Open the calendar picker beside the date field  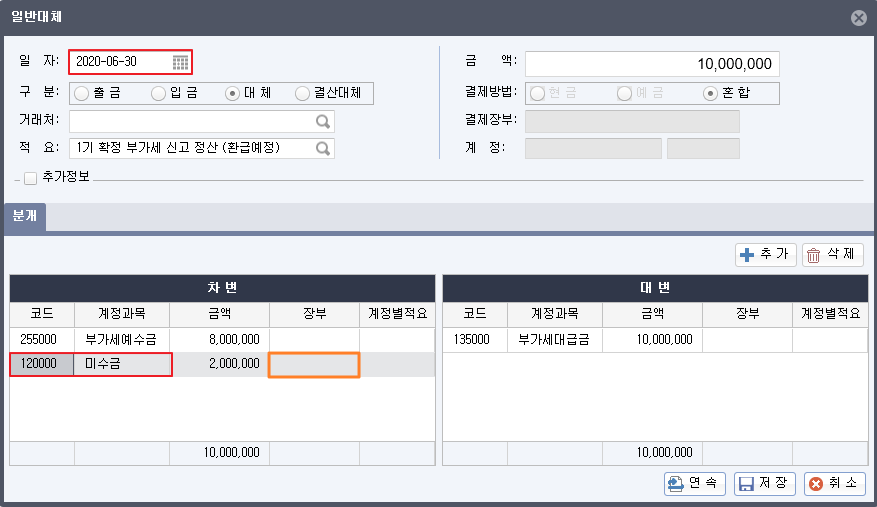click(180, 62)
